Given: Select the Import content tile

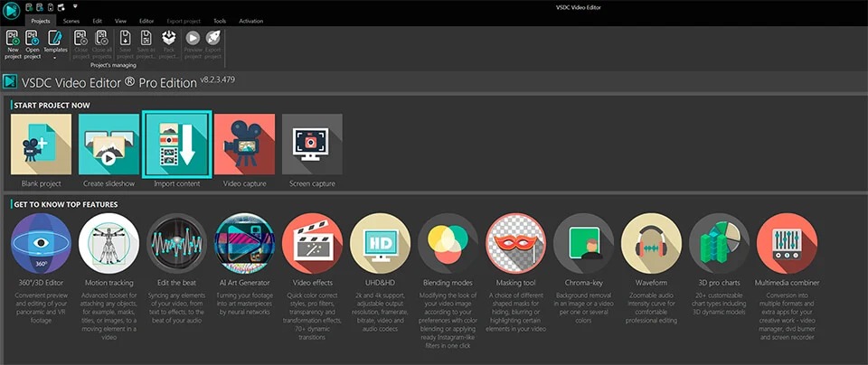Looking at the screenshot, I should coord(176,145).
